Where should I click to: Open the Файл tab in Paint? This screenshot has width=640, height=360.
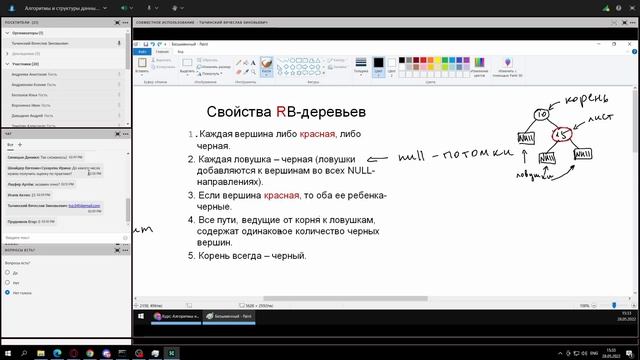coord(142,52)
